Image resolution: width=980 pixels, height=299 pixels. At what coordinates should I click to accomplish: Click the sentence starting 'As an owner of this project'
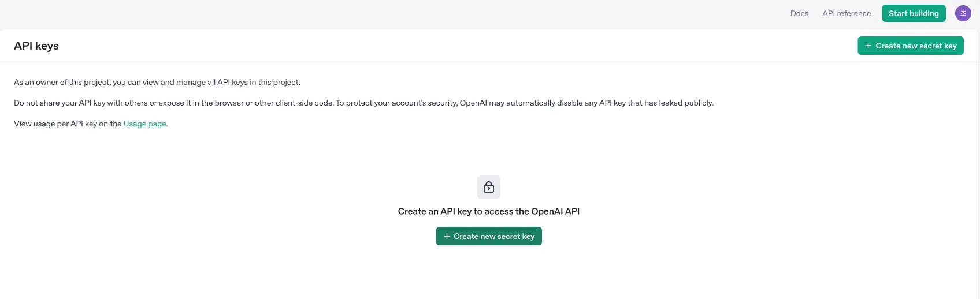(157, 82)
